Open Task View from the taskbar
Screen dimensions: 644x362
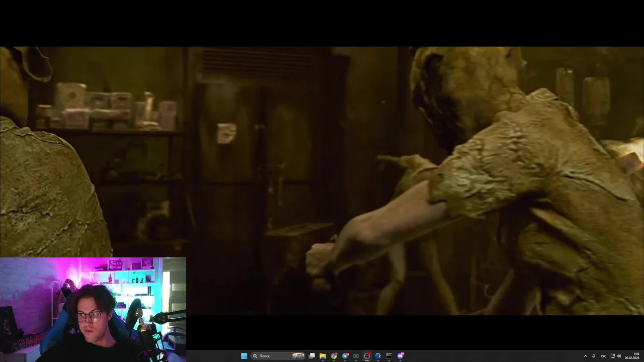tap(312, 356)
